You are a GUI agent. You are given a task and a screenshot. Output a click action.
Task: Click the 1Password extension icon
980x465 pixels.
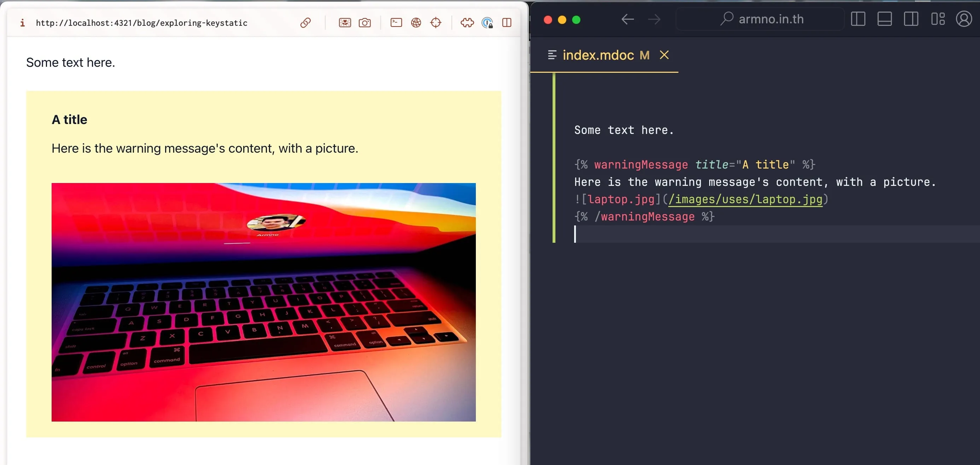tap(487, 23)
